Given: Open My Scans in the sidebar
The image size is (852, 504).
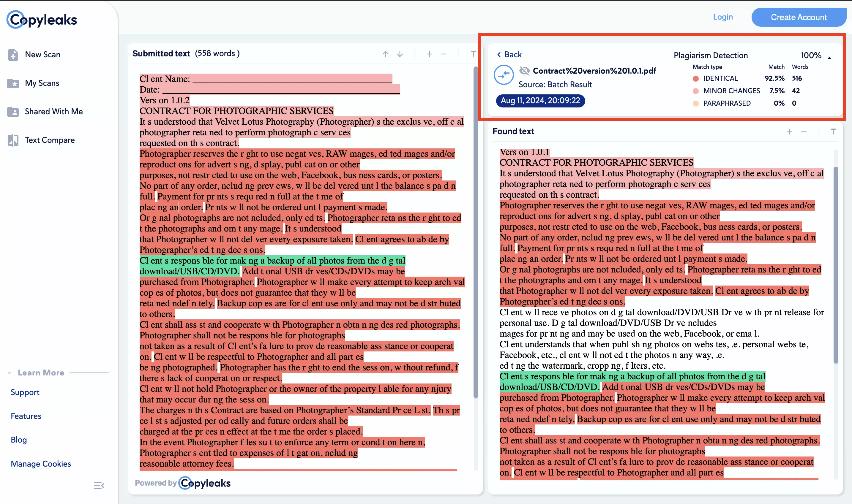Looking at the screenshot, I should 42,83.
